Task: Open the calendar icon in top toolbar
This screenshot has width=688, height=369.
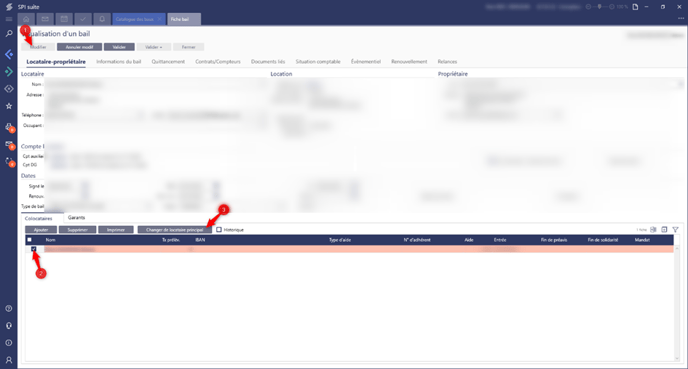Action: 64,19
